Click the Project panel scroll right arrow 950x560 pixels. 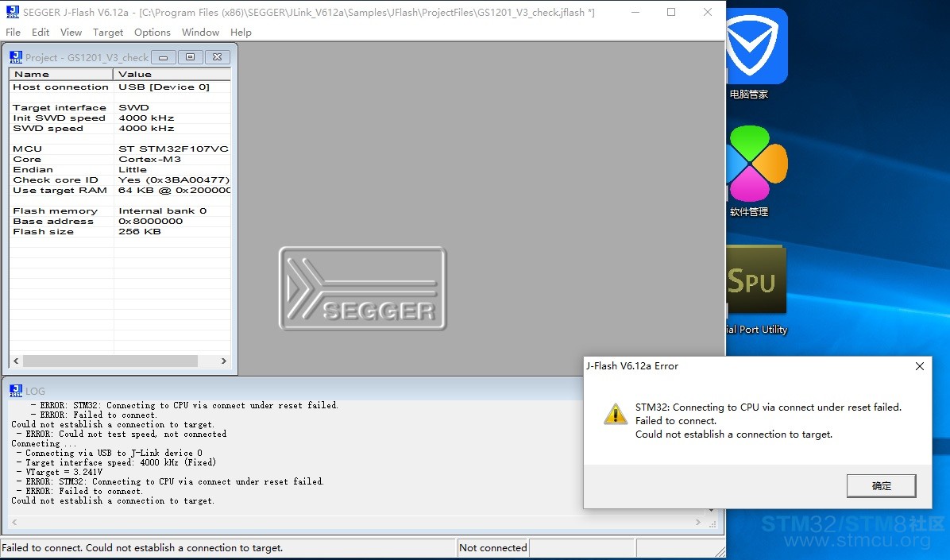point(223,361)
